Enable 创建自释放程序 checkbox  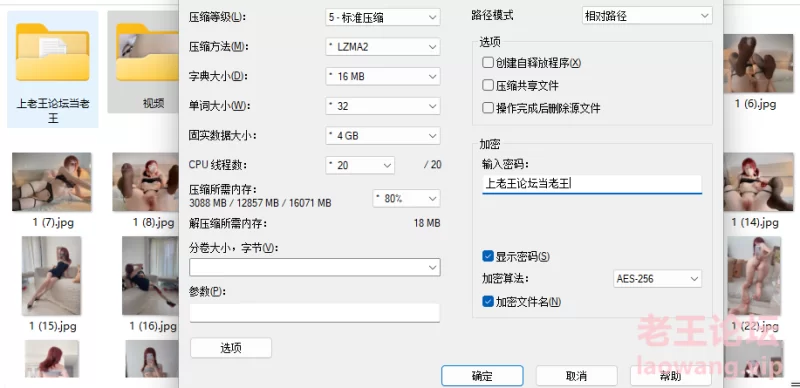(x=488, y=63)
